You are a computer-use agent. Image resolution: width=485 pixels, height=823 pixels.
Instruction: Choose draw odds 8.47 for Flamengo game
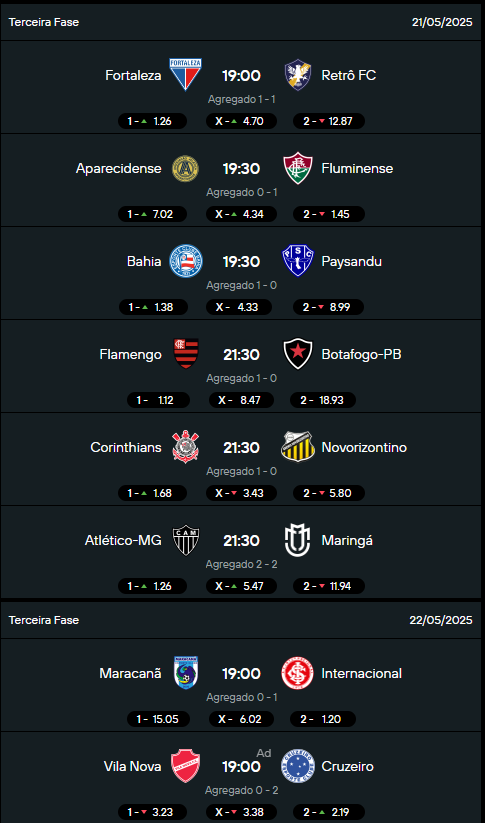pos(241,400)
